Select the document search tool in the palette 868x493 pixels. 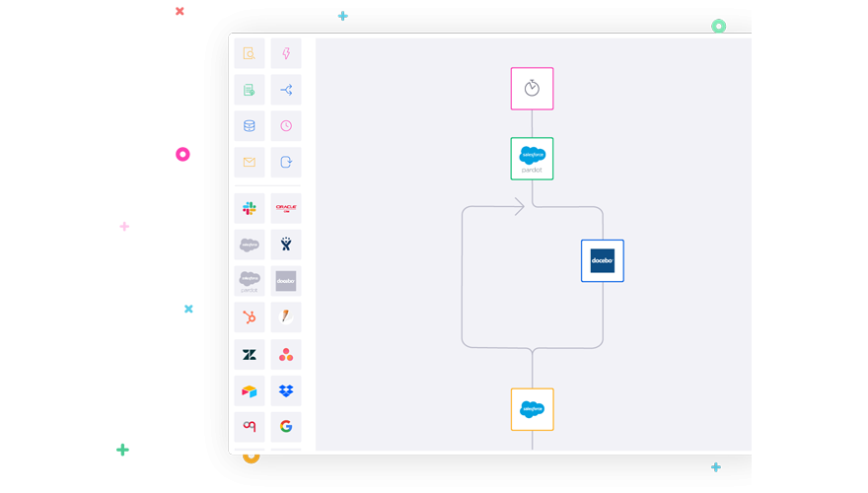[250, 53]
